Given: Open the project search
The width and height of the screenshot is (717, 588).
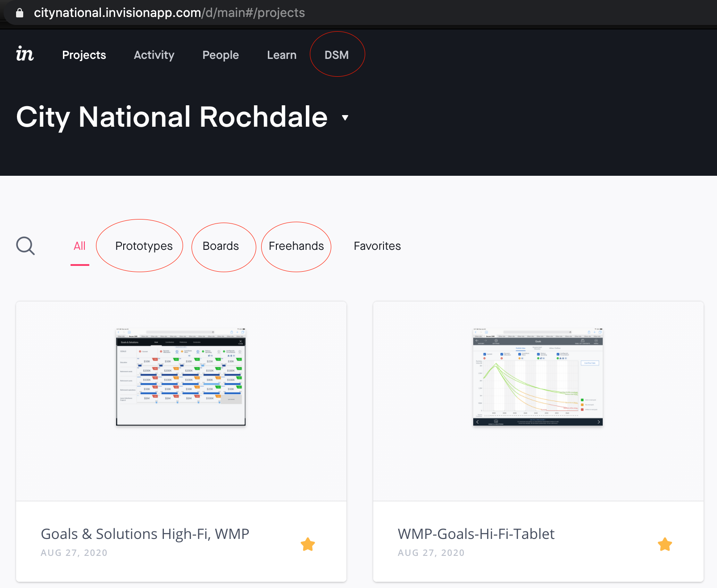Looking at the screenshot, I should (25, 246).
